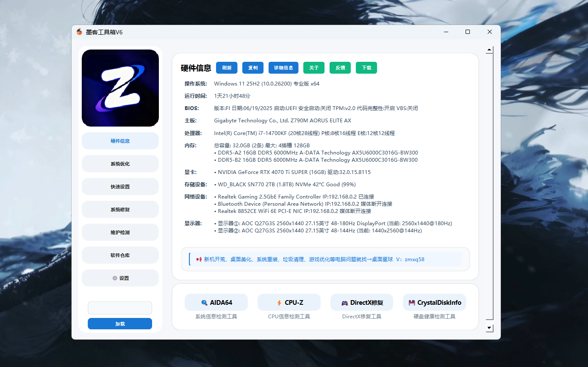Click the flag icon in the promo banner
Viewport: 588px width, 367px height.
pos(197,259)
